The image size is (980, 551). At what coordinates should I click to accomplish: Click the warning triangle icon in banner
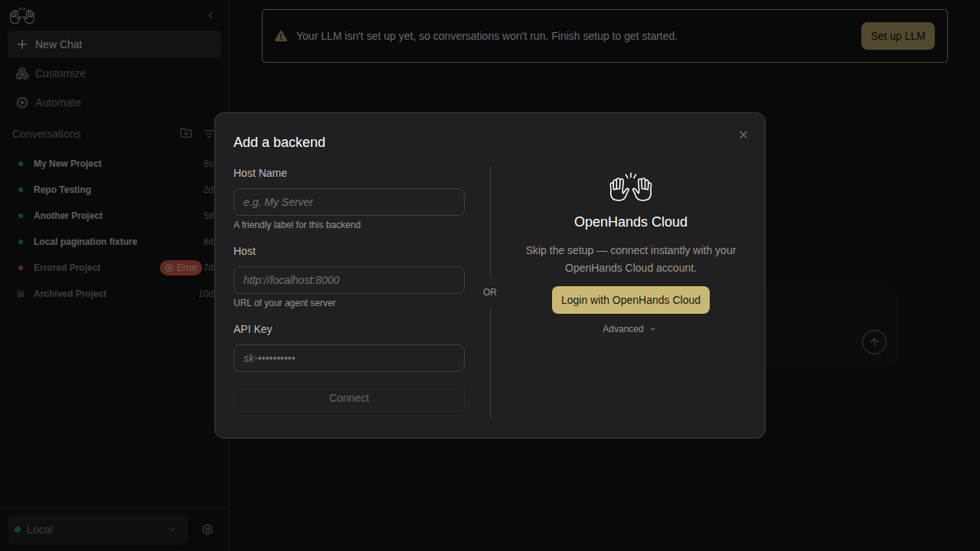281,36
